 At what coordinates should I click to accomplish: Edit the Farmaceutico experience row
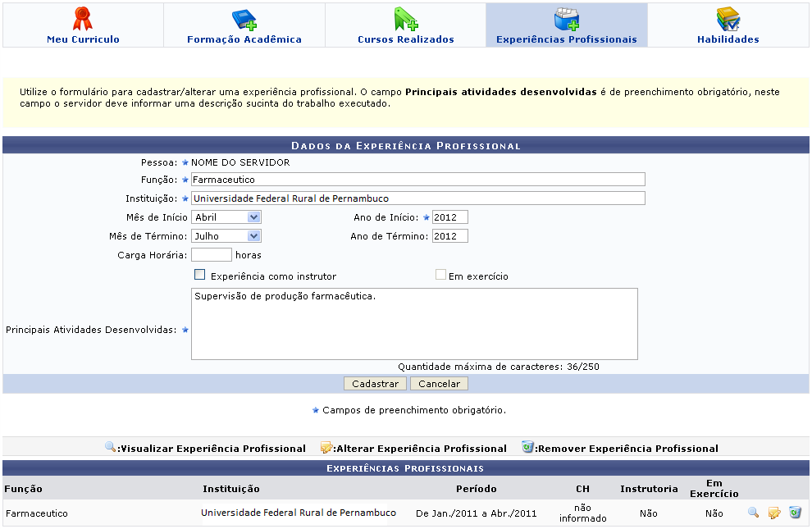tap(774, 513)
